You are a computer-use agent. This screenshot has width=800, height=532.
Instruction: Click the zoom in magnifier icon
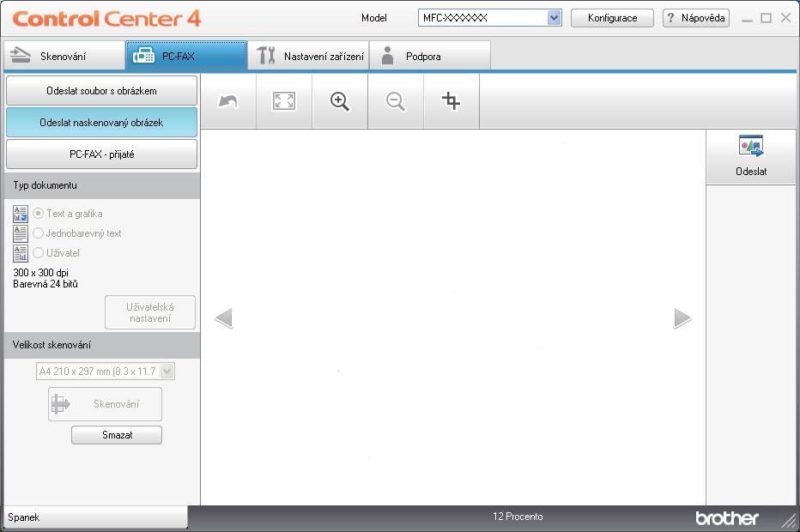pyautogui.click(x=340, y=101)
